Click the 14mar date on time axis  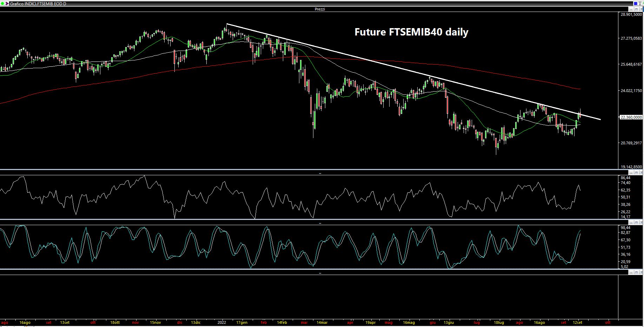tap(322, 322)
